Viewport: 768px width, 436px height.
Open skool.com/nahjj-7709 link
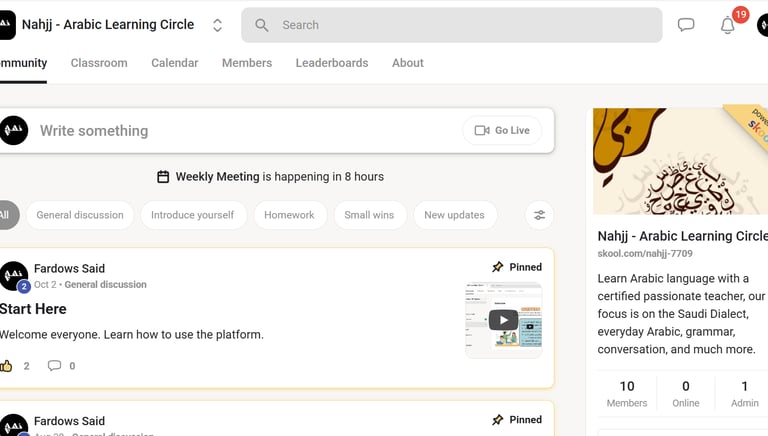(x=645, y=253)
